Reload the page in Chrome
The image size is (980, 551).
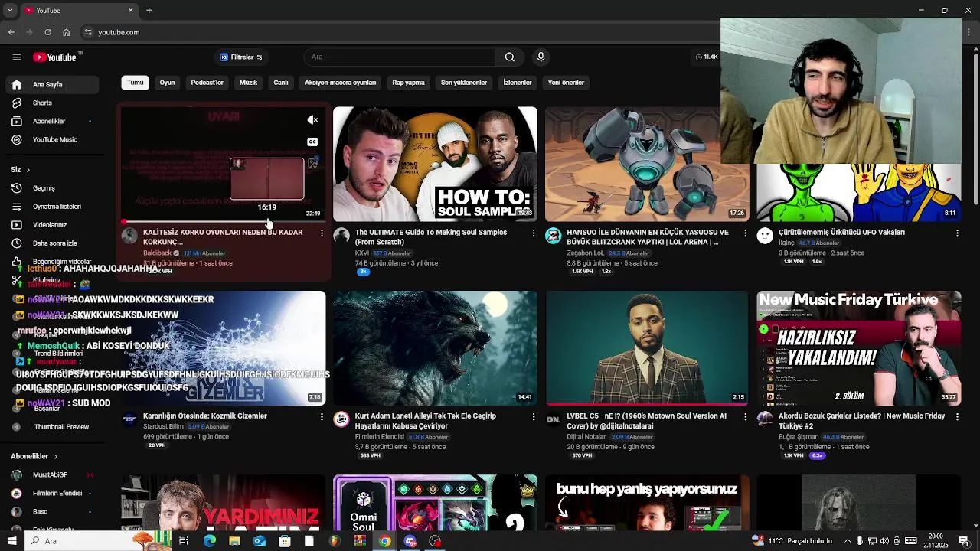coord(47,32)
